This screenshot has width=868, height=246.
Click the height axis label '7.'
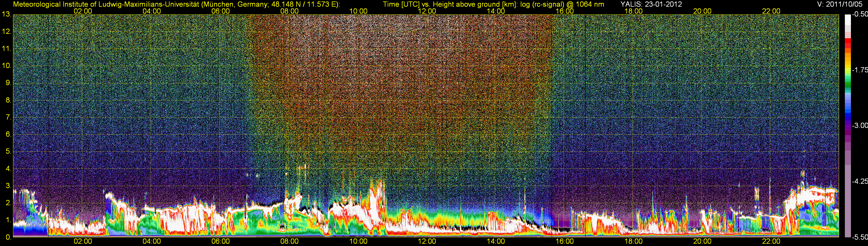(x=8, y=117)
